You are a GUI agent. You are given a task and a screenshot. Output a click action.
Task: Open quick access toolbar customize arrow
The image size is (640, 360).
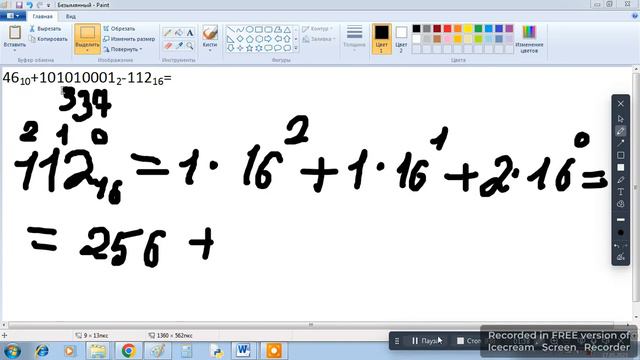click(49, 5)
